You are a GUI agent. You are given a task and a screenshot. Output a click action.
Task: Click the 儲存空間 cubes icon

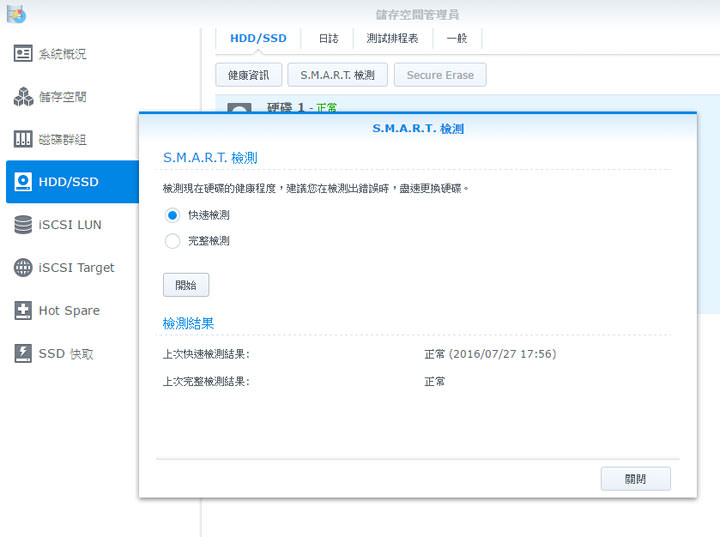[23, 97]
